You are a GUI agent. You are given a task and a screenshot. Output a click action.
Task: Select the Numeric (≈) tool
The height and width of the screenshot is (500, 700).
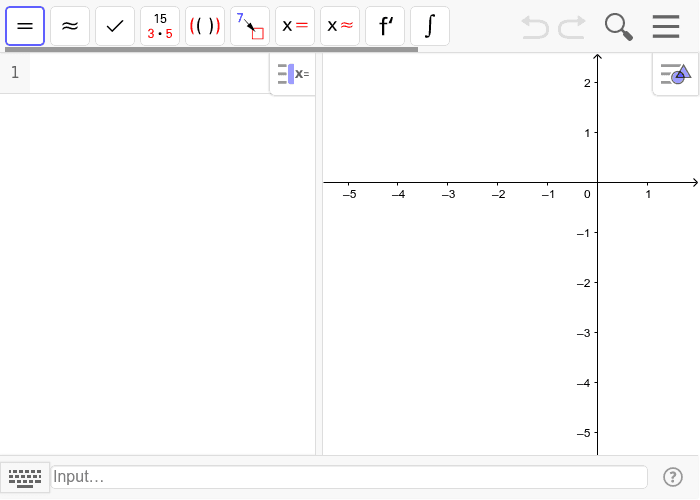click(70, 26)
